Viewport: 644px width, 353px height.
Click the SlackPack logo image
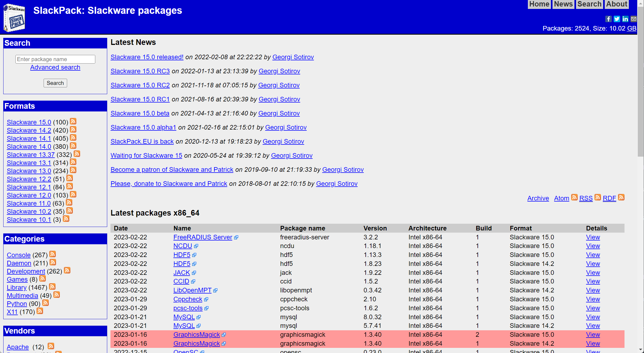click(x=14, y=18)
